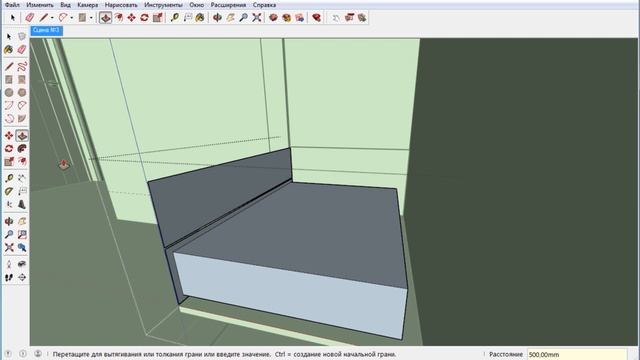Open the Нарисовать menu
This screenshot has width=640, height=360.
point(121,5)
